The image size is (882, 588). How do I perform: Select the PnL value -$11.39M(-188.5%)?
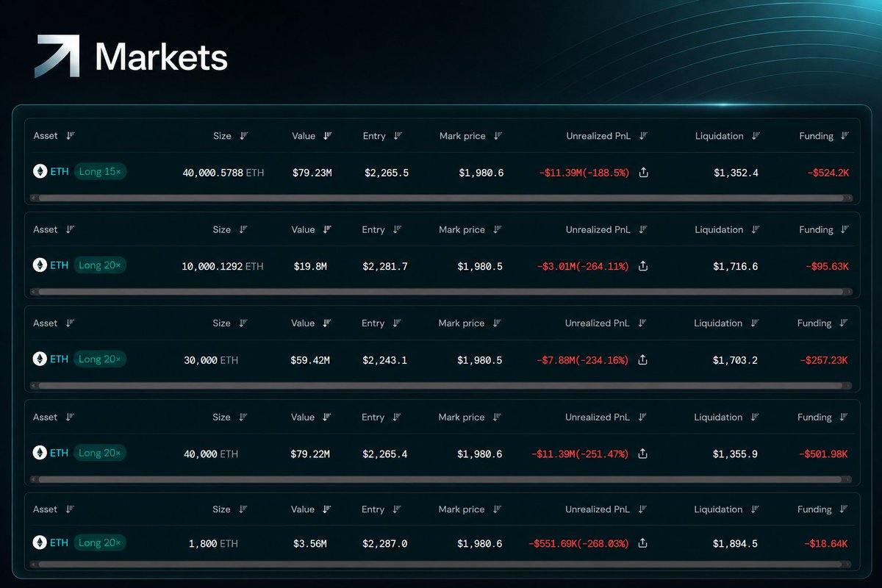584,173
